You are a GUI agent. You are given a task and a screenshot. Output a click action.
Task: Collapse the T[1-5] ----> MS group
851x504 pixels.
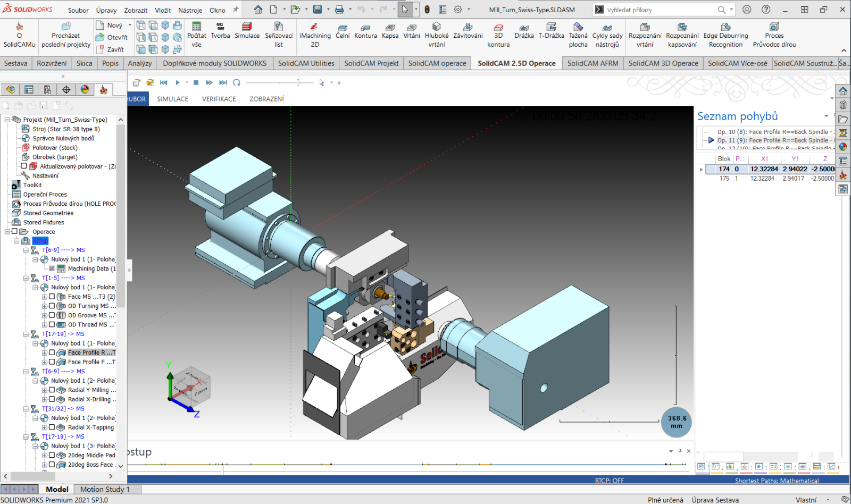(26, 278)
